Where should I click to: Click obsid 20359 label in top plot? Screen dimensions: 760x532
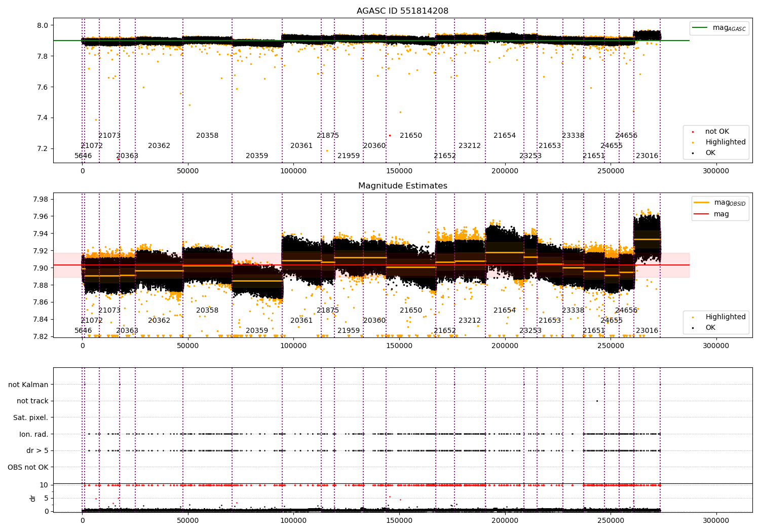[x=257, y=156]
